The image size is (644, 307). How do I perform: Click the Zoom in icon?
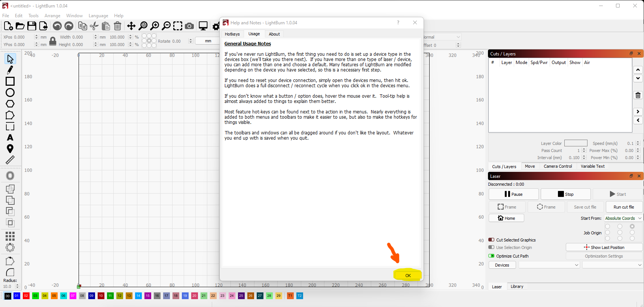click(155, 26)
